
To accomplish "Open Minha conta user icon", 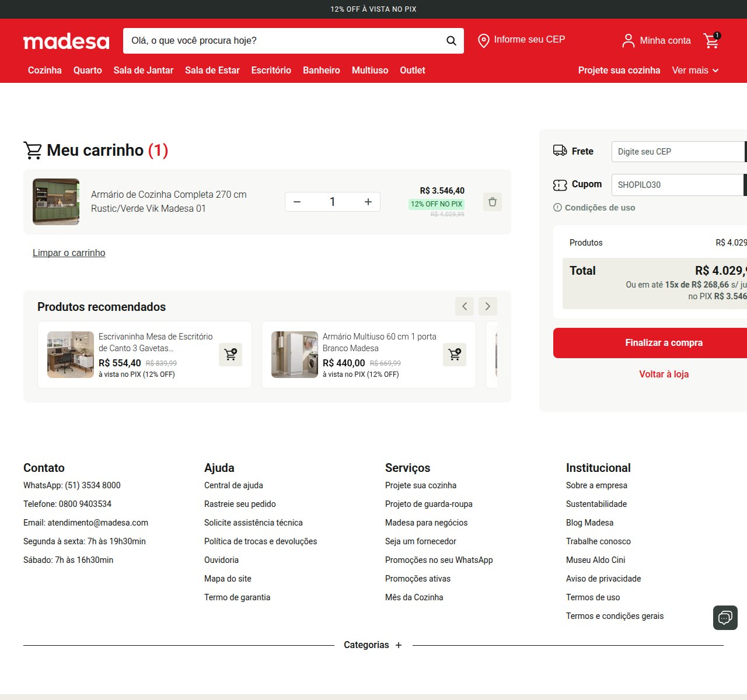I will (x=628, y=41).
